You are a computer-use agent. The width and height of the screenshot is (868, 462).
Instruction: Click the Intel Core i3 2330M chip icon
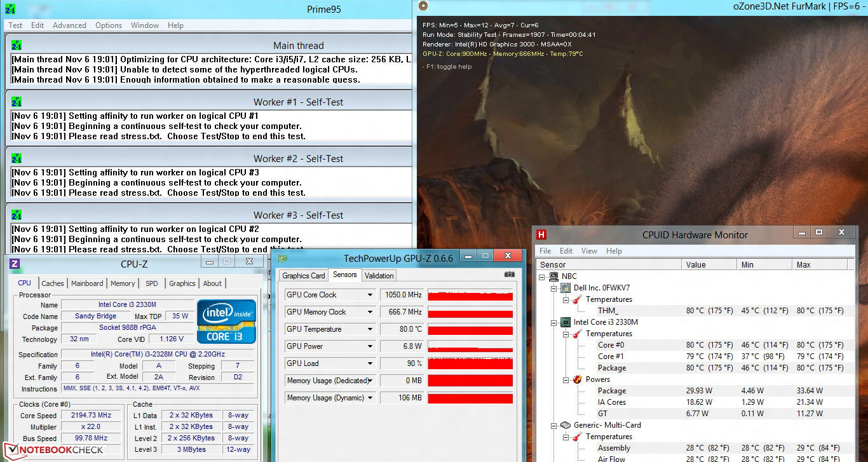566,322
